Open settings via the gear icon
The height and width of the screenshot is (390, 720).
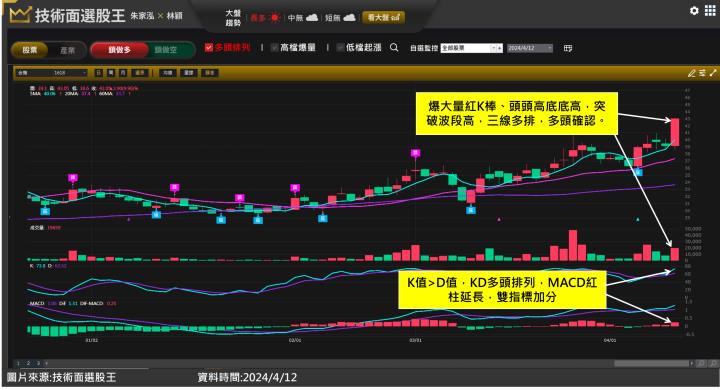point(694,11)
